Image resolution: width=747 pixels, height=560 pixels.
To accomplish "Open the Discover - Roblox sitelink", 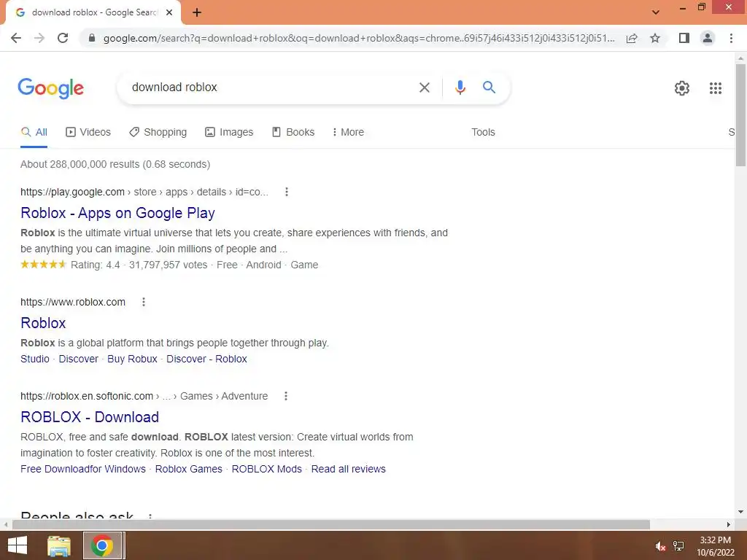I will [x=206, y=359].
